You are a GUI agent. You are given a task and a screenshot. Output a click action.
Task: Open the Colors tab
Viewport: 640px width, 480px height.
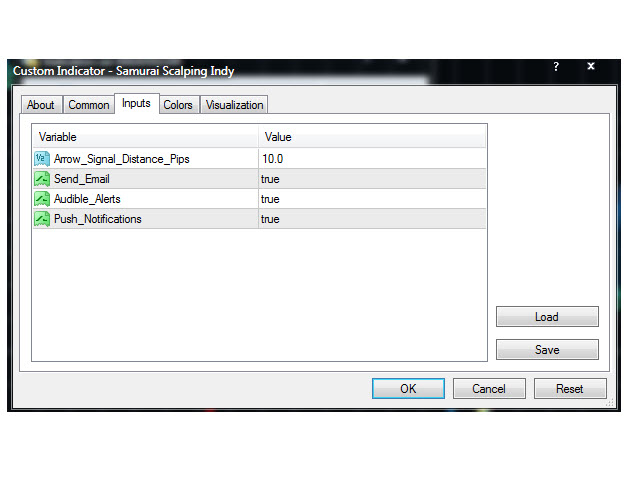(x=178, y=105)
